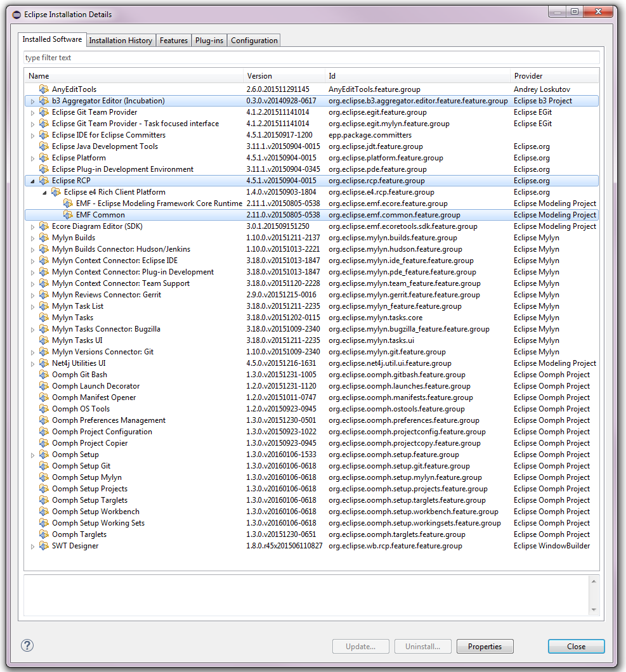Switch to the Installation History tab
The height and width of the screenshot is (672, 626).
click(x=121, y=41)
